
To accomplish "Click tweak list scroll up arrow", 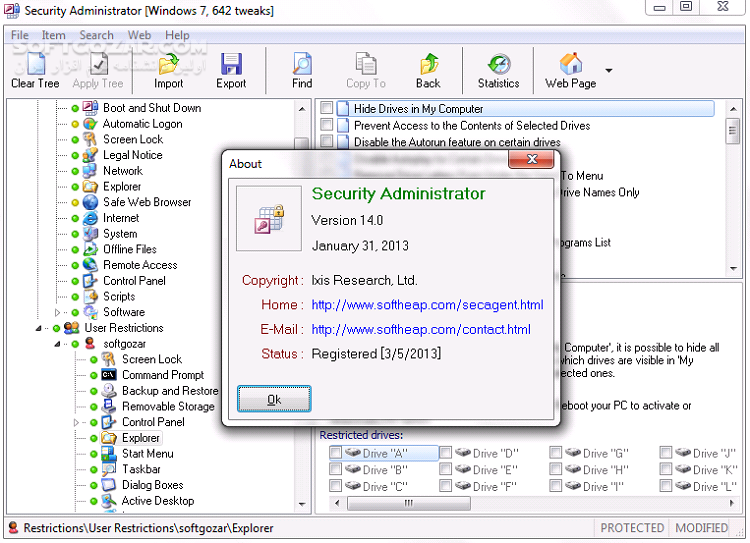I will (734, 109).
